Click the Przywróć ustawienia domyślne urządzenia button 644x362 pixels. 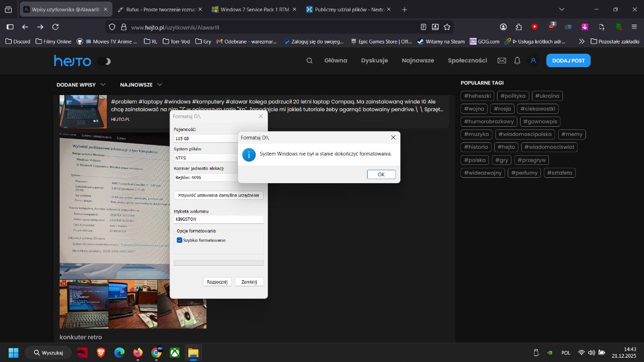218,196
